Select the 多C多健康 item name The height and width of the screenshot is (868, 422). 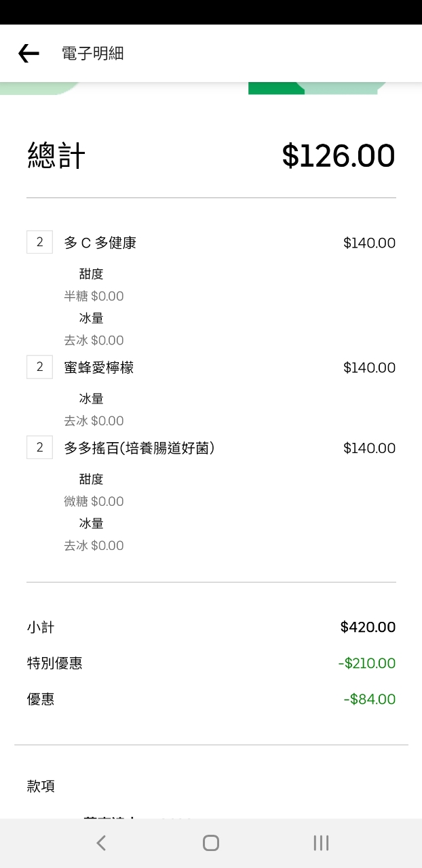coord(100,243)
